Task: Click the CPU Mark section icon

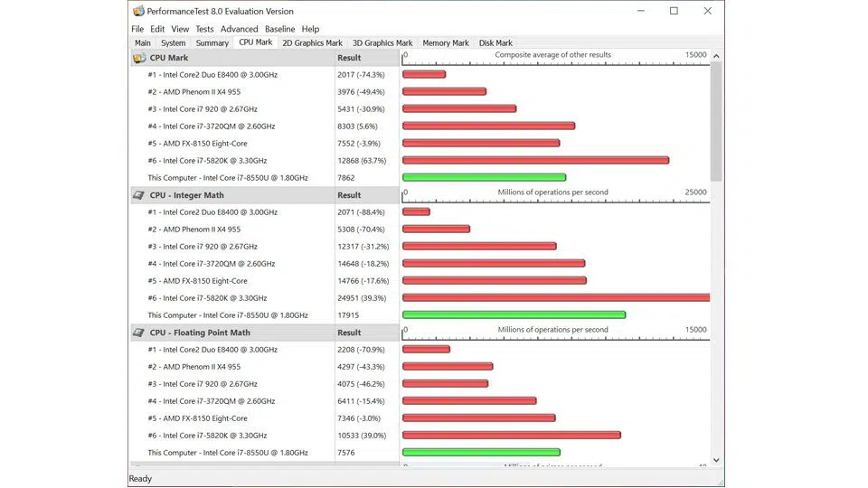Action: [x=138, y=58]
